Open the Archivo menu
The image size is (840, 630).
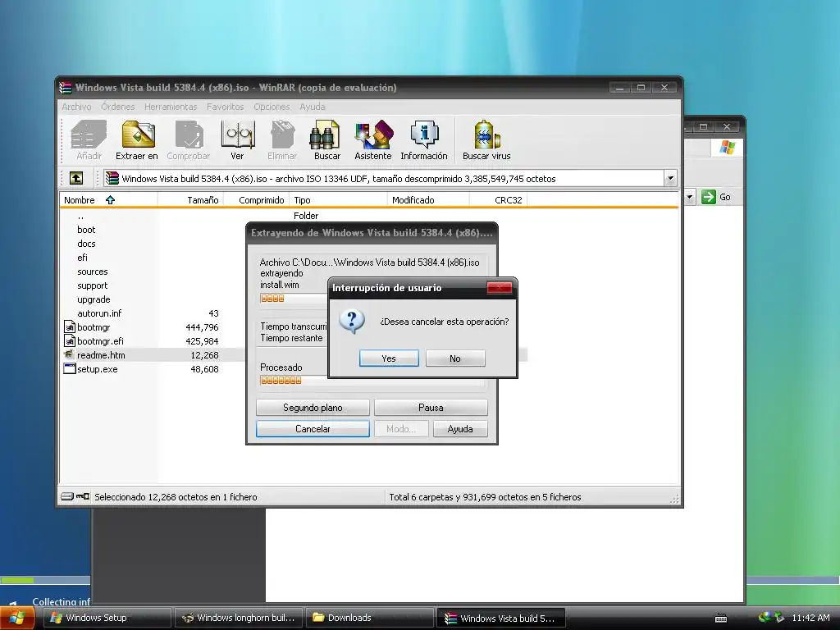(x=76, y=107)
